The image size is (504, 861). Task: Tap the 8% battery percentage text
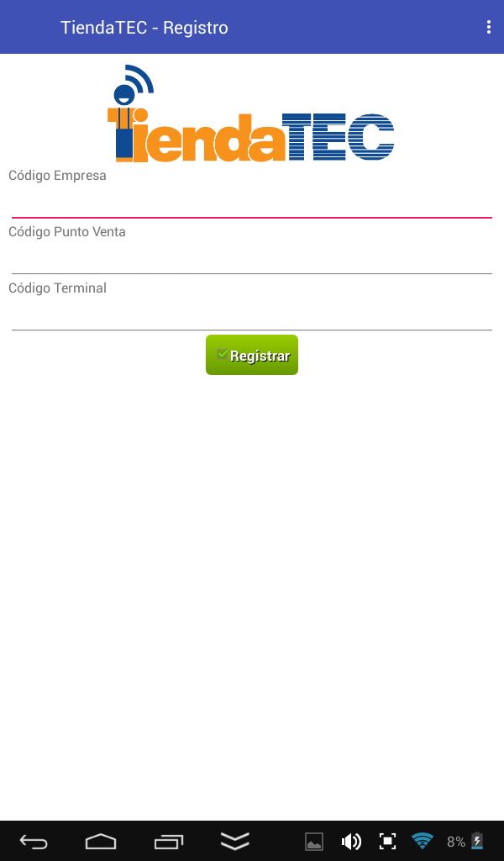[x=456, y=841]
